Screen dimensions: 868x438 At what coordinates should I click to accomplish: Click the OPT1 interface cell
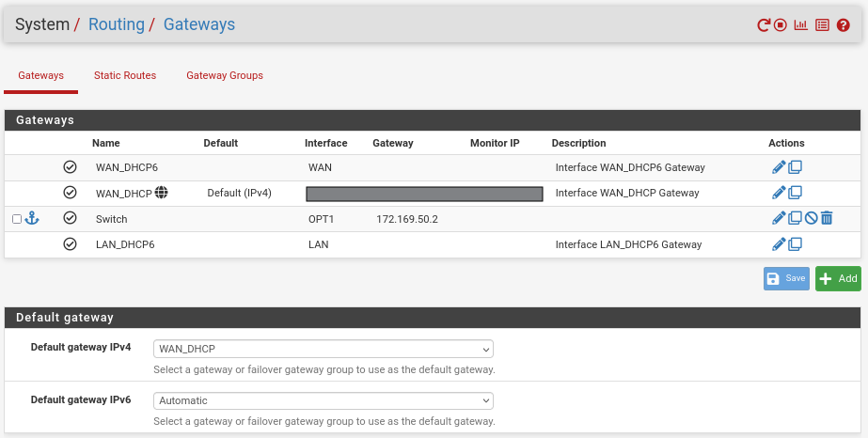tap(321, 219)
